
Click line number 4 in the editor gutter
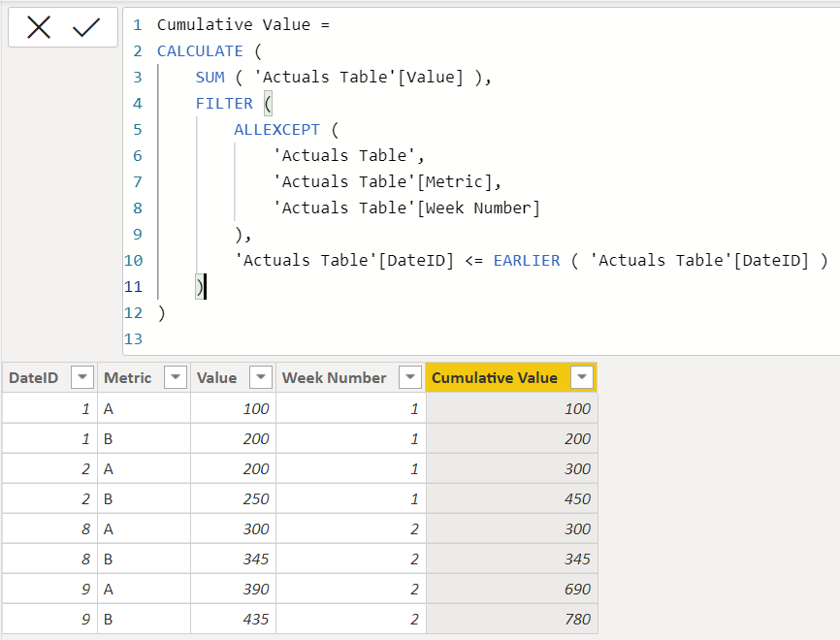138,104
